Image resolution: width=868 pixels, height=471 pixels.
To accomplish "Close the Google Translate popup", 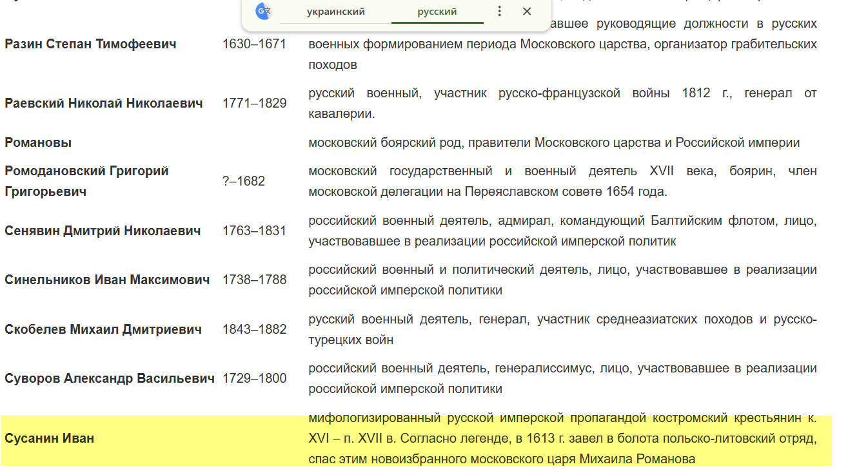I will [x=527, y=11].
